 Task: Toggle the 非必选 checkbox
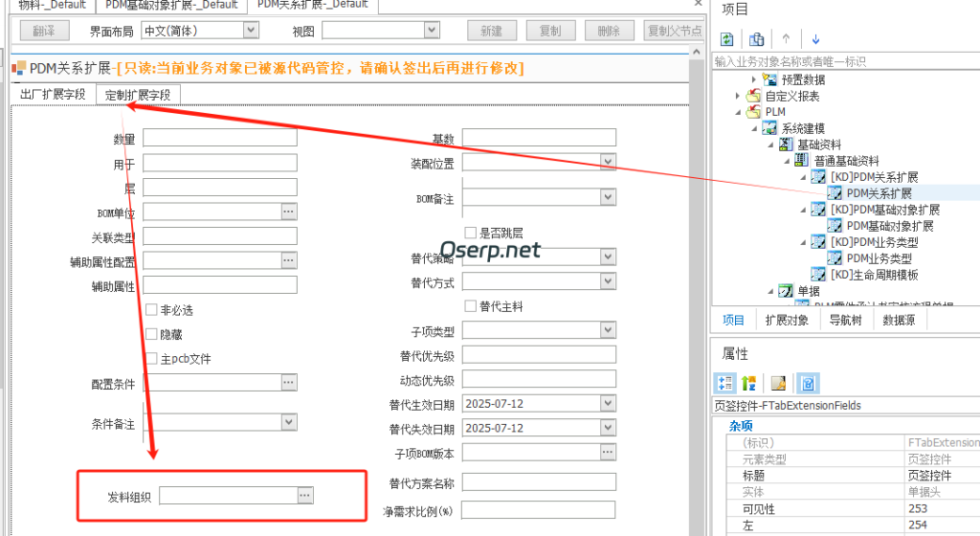(151, 309)
